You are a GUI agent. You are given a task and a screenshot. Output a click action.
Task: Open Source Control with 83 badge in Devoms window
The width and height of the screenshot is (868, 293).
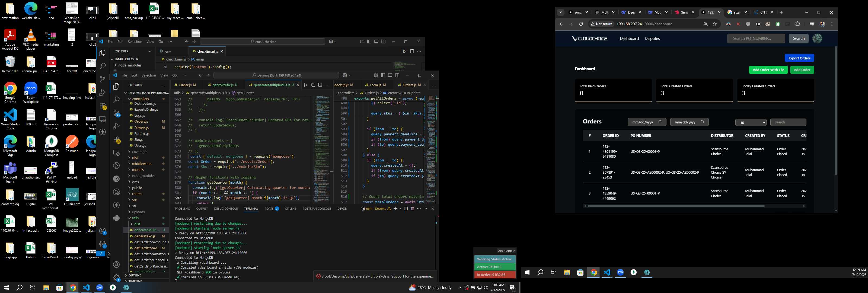tap(116, 113)
